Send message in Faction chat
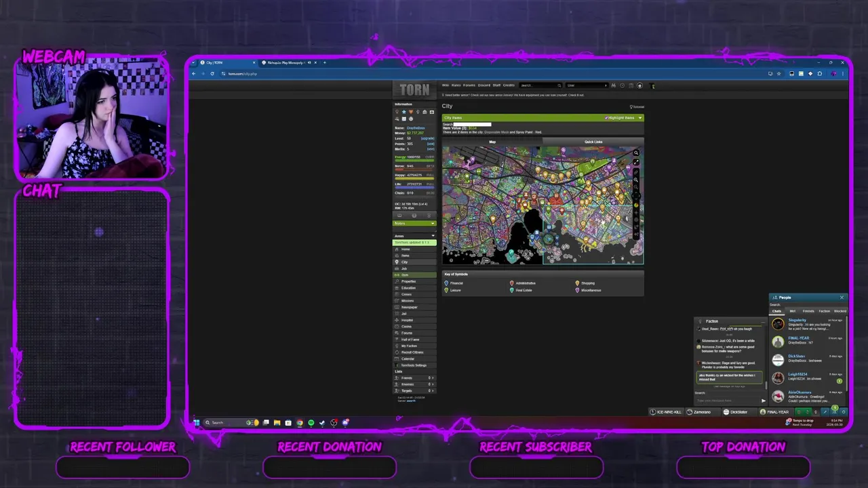The height and width of the screenshot is (488, 868). 763,401
